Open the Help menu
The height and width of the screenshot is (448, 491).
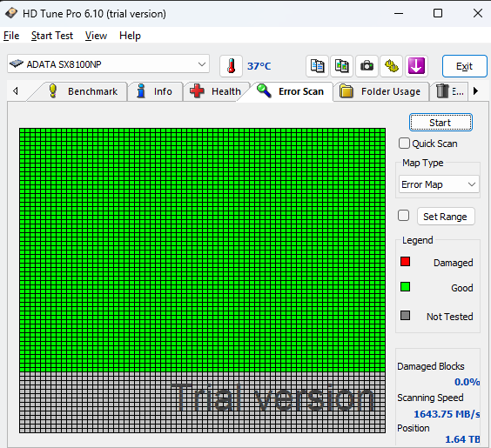[x=130, y=36]
